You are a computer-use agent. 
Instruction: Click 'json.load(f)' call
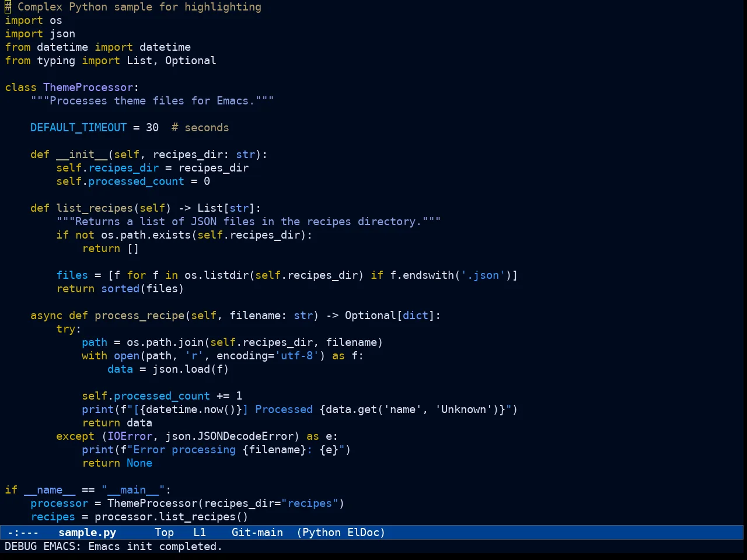tap(190, 369)
